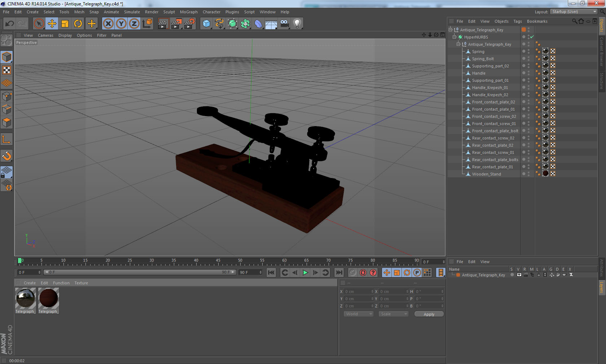Open the World coordinate system dropdown
Viewport: 606px width, 364px height.
pos(359,314)
